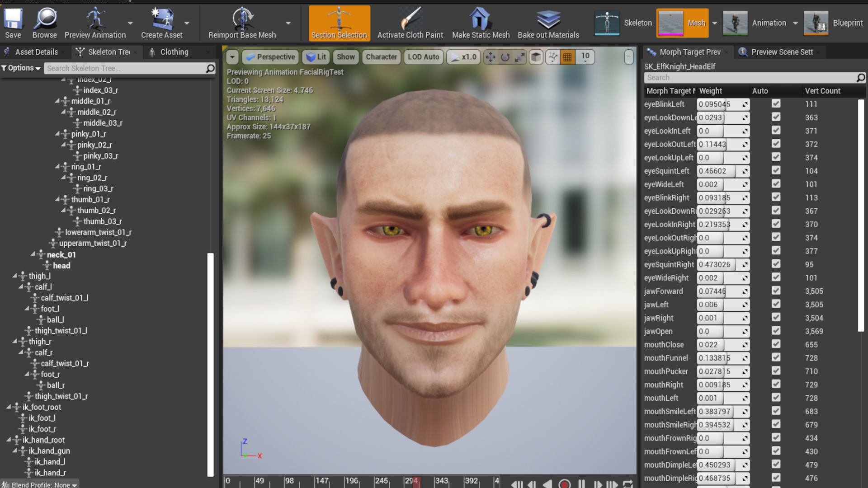
Task: Switch to the Clothing tab
Action: tap(174, 52)
